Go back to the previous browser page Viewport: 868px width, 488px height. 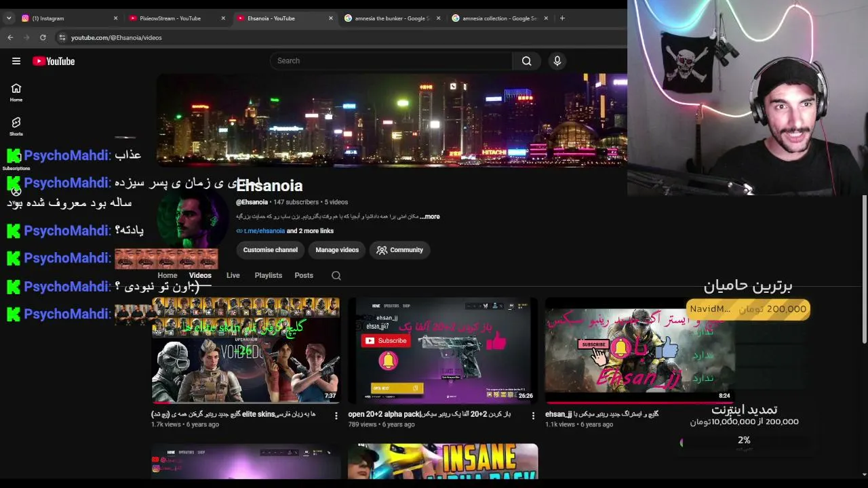10,37
